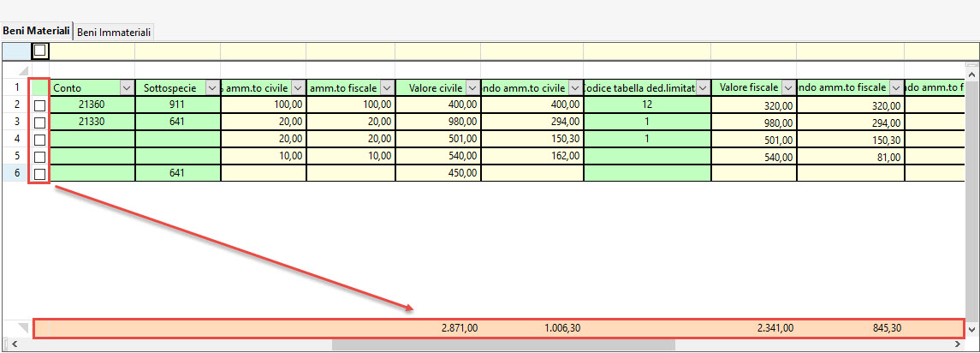Click the Sottospecie cell showing 911
This screenshot has height=353, width=980.
177,105
